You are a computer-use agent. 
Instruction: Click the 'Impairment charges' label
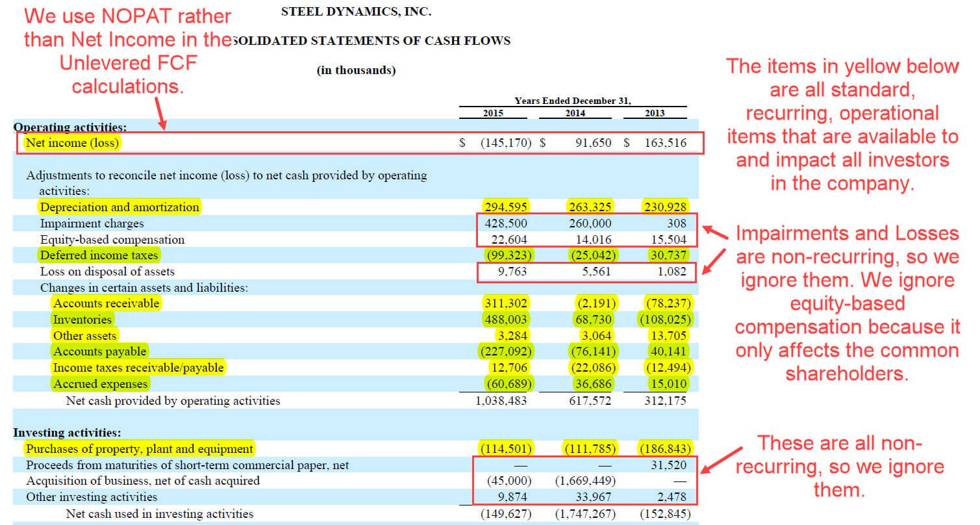pos(92,224)
